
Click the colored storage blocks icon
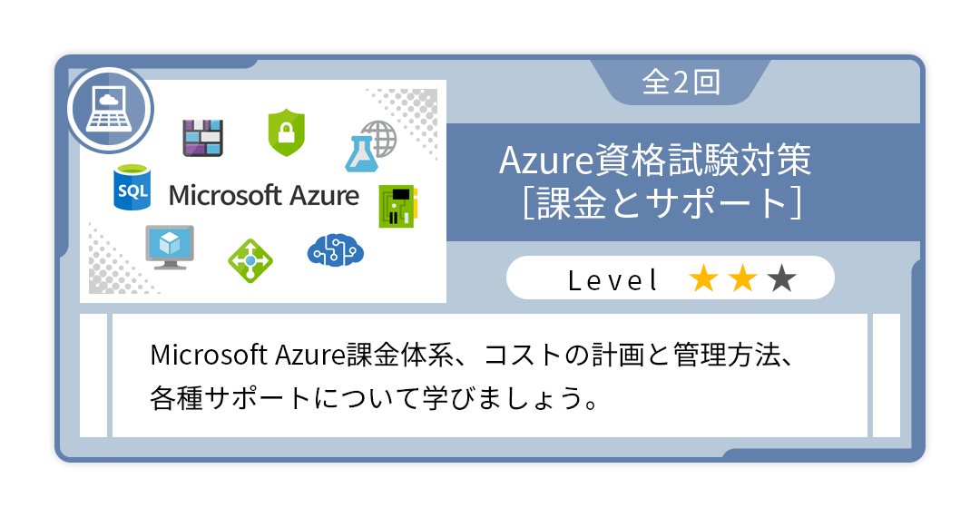(203, 137)
